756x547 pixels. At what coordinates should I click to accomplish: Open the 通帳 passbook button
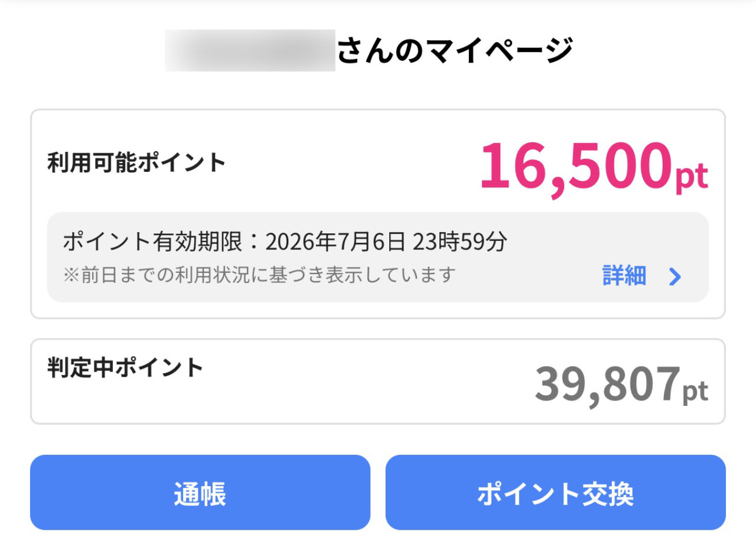[x=200, y=493]
